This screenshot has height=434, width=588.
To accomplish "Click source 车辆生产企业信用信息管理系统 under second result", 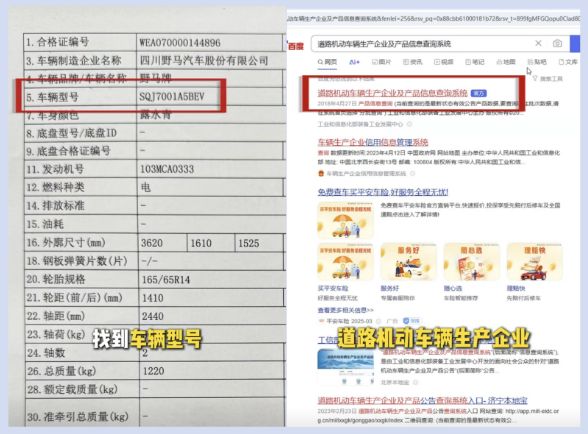I will (366, 173).
